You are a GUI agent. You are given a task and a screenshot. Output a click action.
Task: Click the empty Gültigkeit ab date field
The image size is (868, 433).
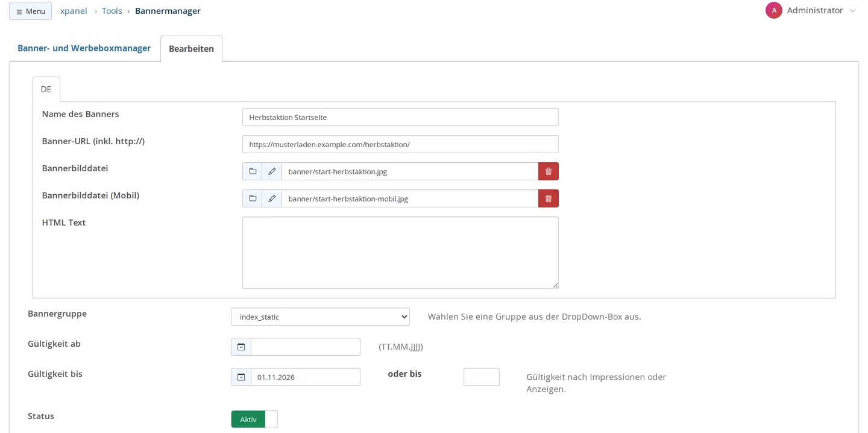coord(306,347)
